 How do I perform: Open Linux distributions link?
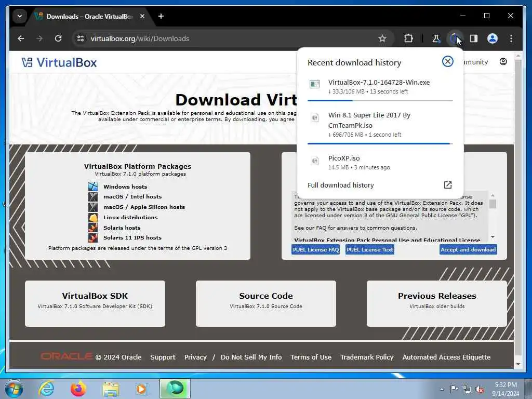coord(130,218)
